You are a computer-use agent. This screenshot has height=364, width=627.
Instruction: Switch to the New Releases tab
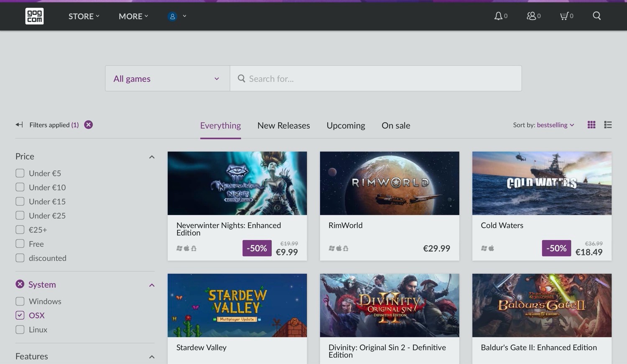coord(284,126)
